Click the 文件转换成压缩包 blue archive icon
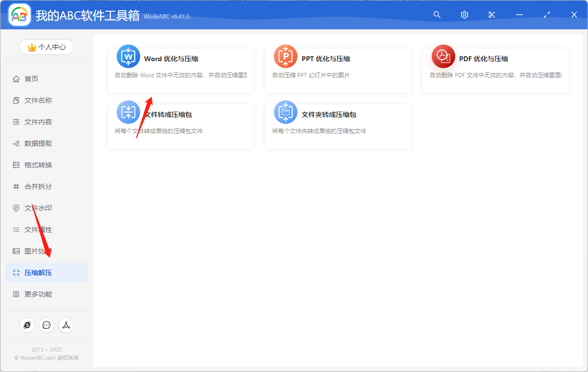Viewport: 588px width, 372px height. coord(128,112)
